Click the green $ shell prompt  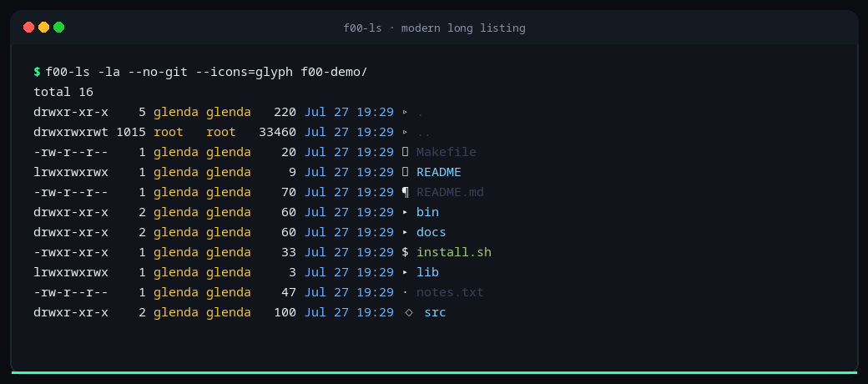coord(37,72)
